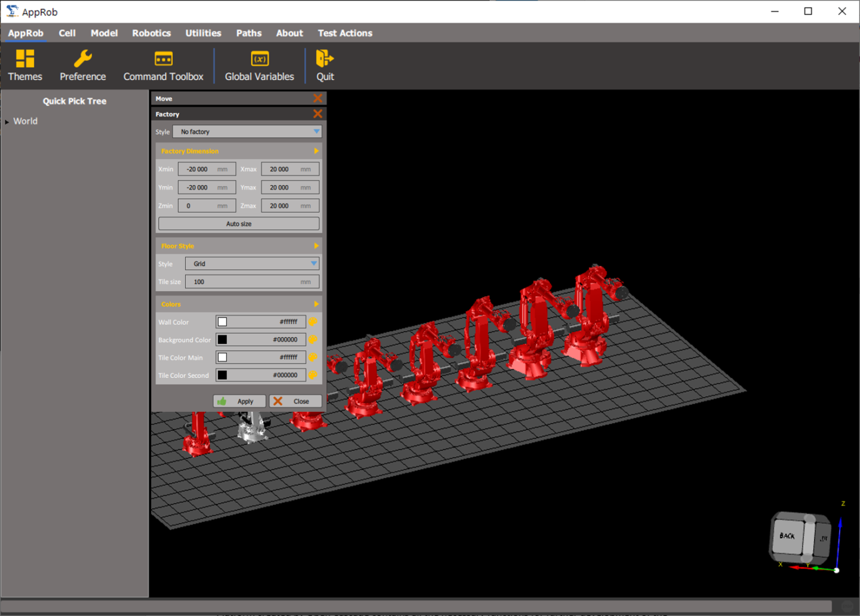Expand the World tree node
Image resolution: width=860 pixels, height=616 pixels.
click(x=7, y=122)
